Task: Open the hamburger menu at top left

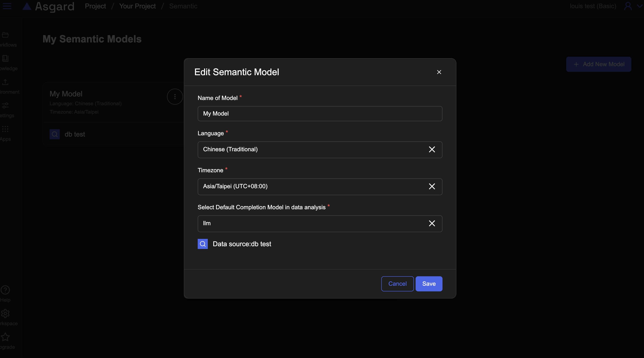Action: coord(7,6)
